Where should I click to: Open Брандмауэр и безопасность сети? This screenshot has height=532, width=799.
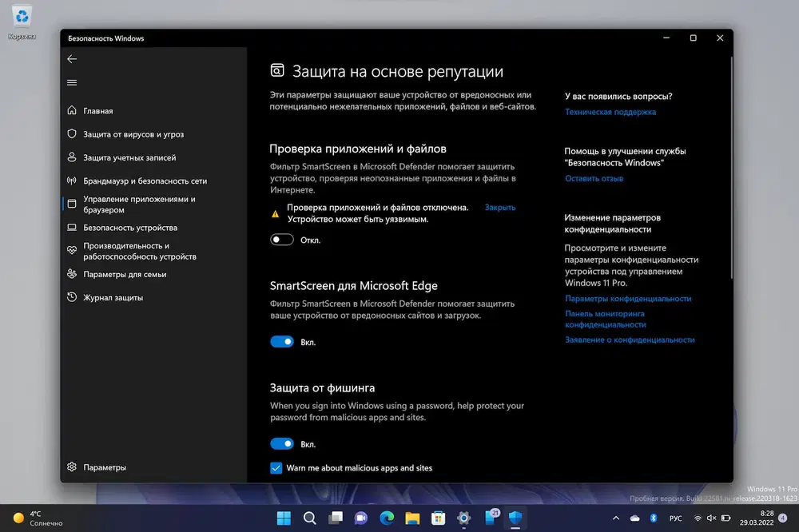[153, 181]
